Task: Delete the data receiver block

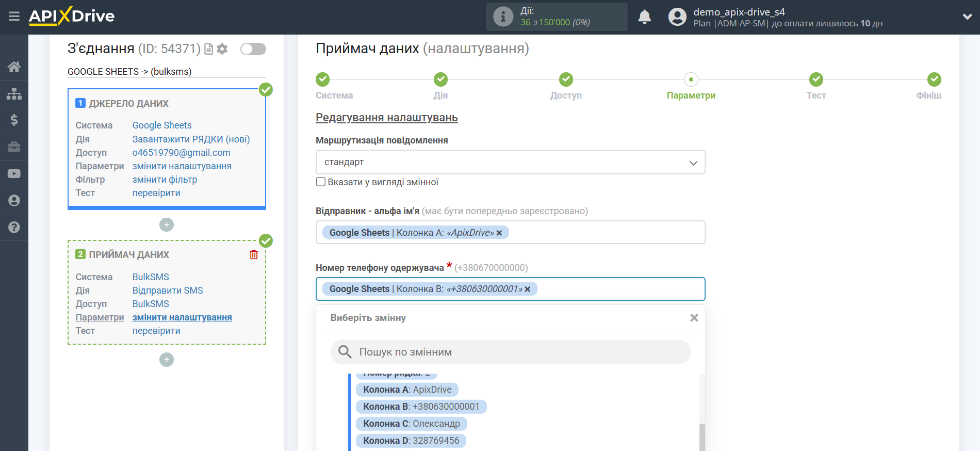Action: click(x=254, y=254)
